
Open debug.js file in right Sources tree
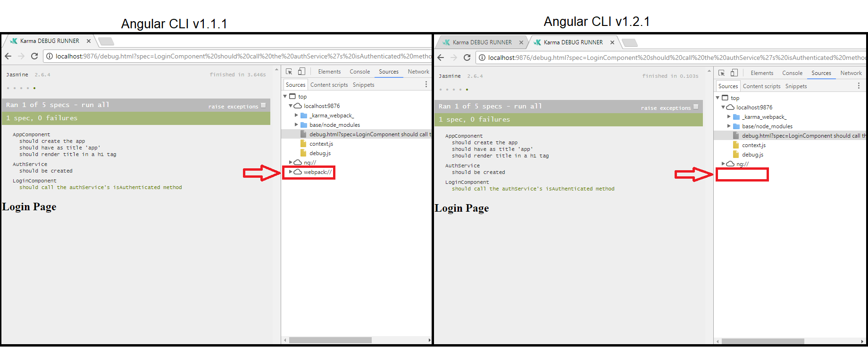[752, 155]
